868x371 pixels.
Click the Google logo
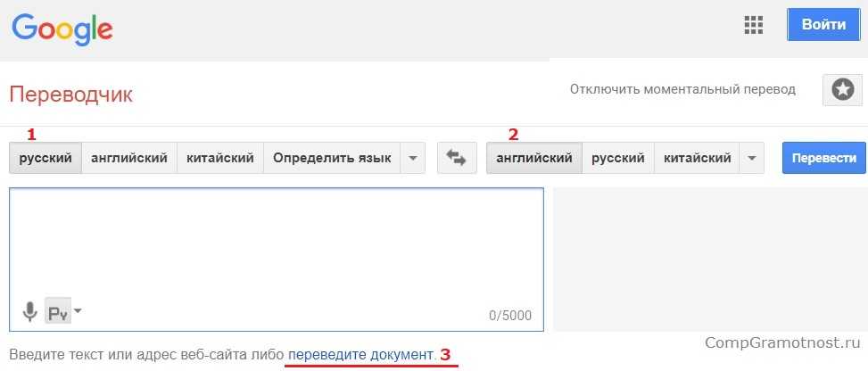point(62,29)
